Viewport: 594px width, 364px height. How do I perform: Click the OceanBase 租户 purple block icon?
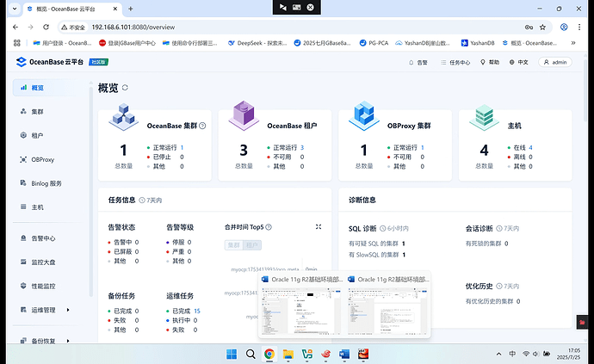pyautogui.click(x=244, y=115)
